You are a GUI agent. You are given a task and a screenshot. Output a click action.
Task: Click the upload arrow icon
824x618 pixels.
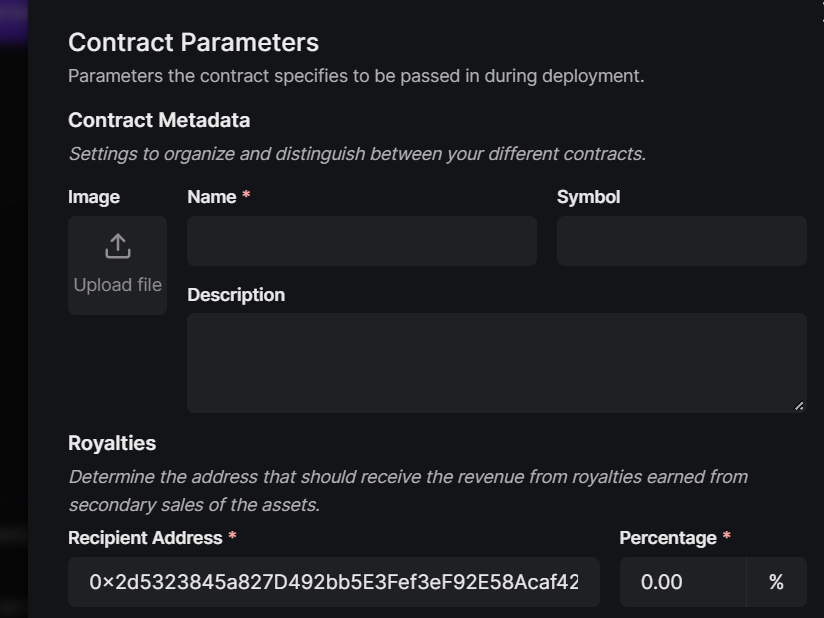pyautogui.click(x=118, y=246)
